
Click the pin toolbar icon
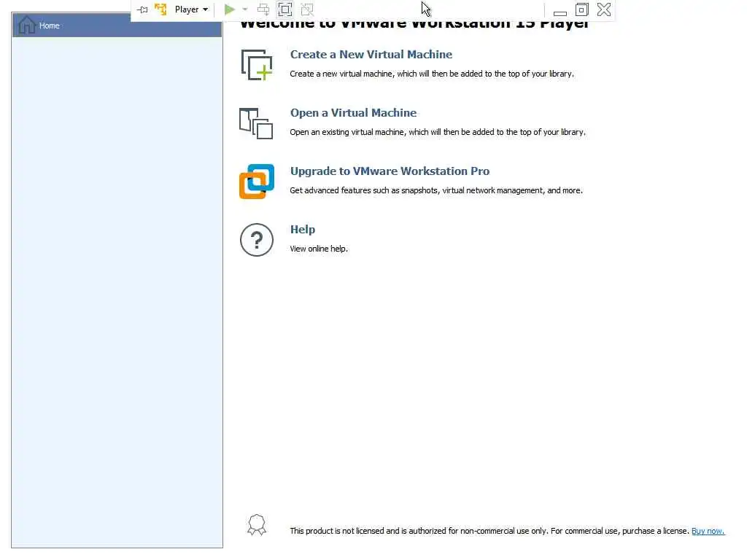click(x=142, y=9)
